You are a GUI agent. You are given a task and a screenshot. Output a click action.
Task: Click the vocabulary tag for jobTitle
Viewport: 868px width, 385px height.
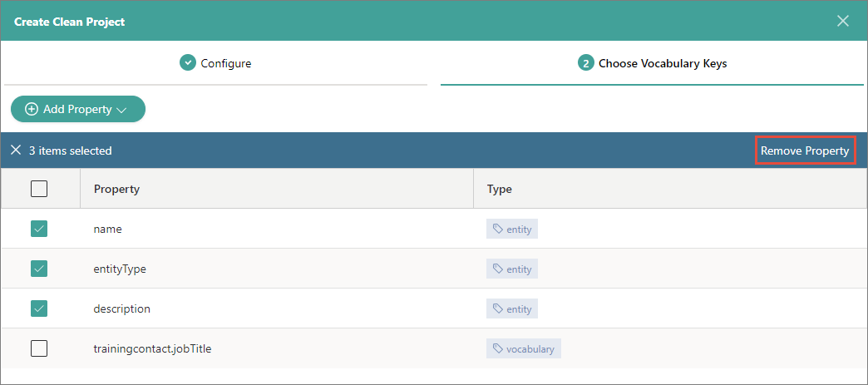(x=524, y=349)
